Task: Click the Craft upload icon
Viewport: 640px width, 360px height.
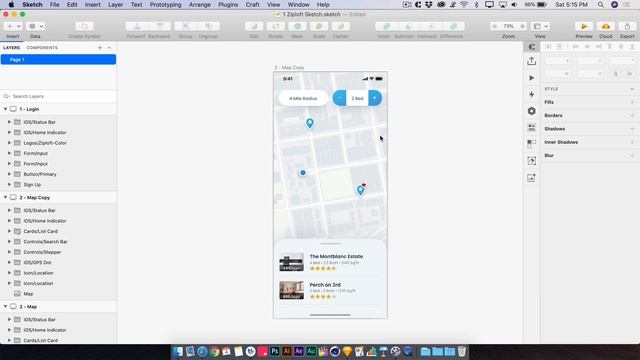Action: coord(531,61)
